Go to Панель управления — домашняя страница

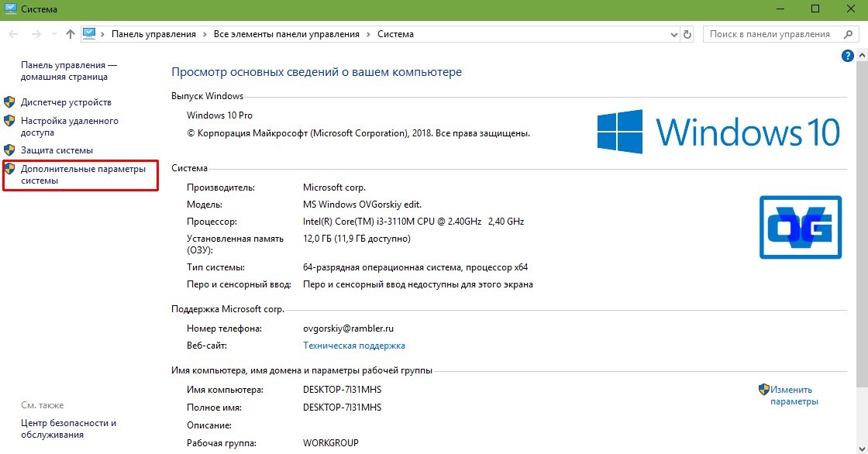click(69, 71)
